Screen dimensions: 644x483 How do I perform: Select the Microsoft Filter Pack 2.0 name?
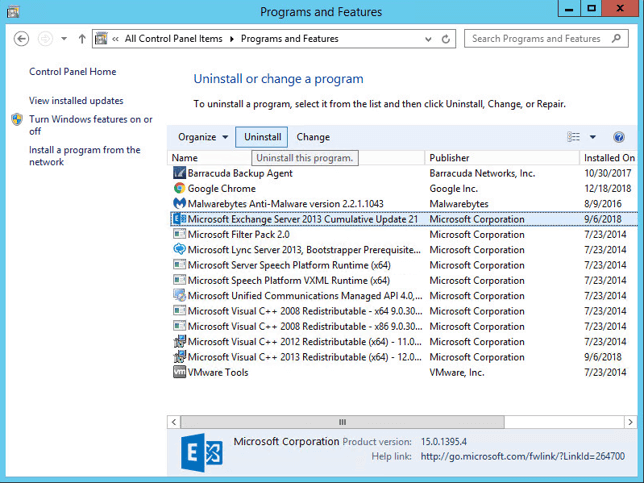tap(239, 235)
